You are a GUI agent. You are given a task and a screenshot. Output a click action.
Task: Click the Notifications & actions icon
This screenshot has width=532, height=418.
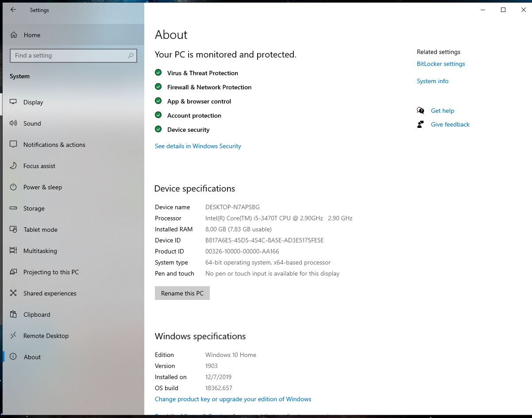tap(13, 145)
